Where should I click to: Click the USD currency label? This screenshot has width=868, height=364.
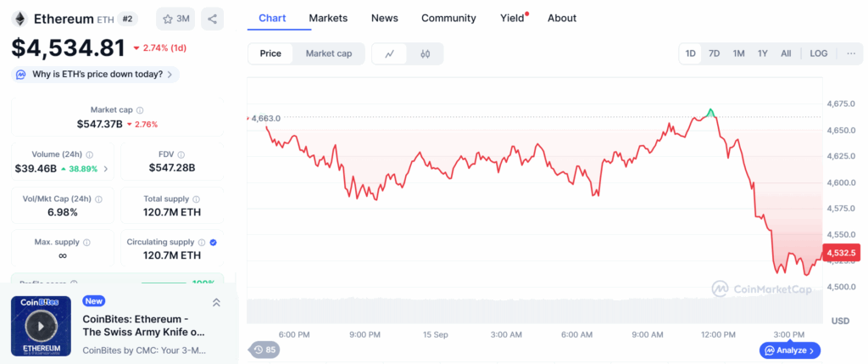pyautogui.click(x=840, y=321)
